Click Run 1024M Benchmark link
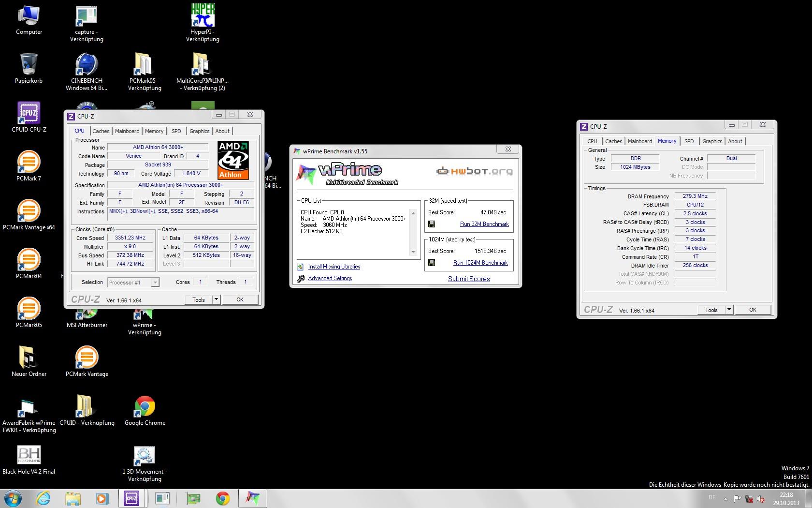The image size is (812, 508). 480,263
